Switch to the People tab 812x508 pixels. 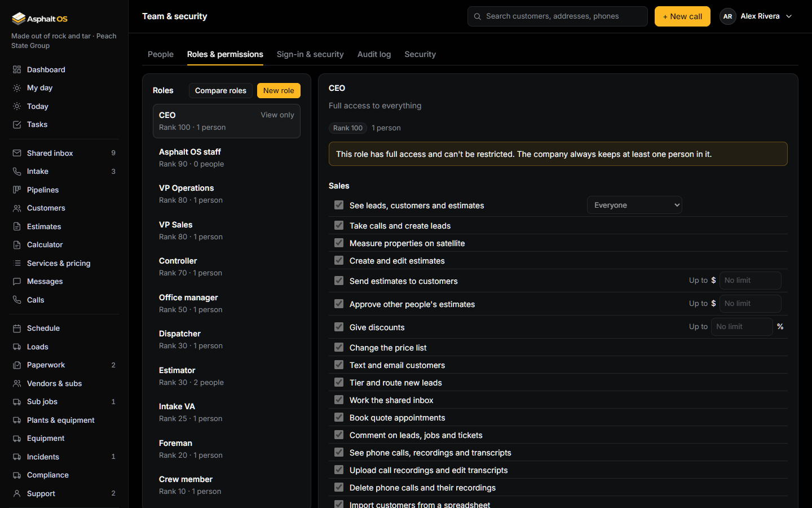point(161,54)
